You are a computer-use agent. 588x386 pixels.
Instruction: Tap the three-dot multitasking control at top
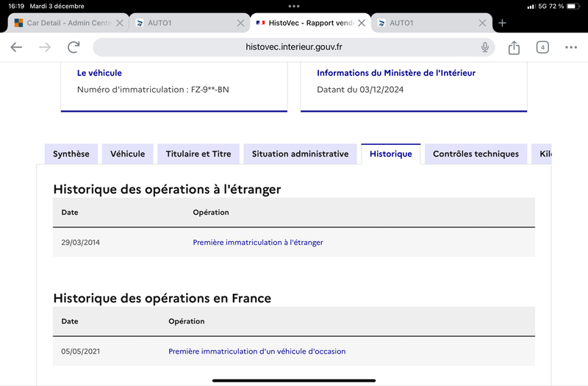(x=294, y=6)
